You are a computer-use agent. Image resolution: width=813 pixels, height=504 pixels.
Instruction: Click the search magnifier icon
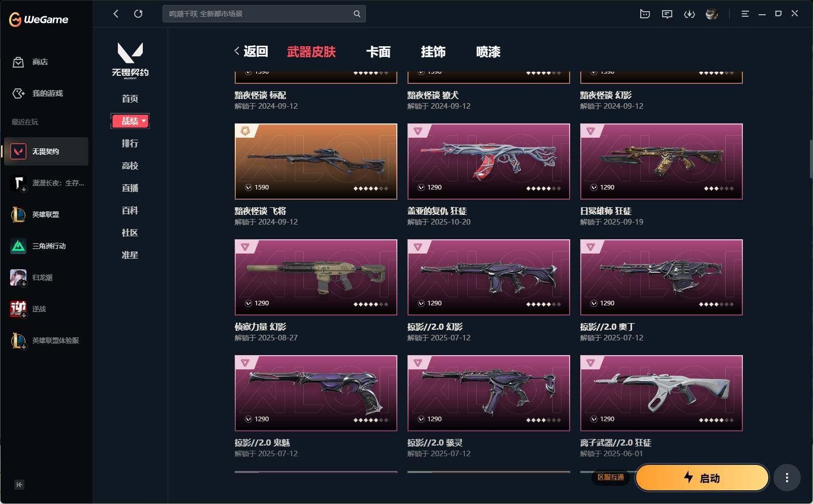pos(357,14)
